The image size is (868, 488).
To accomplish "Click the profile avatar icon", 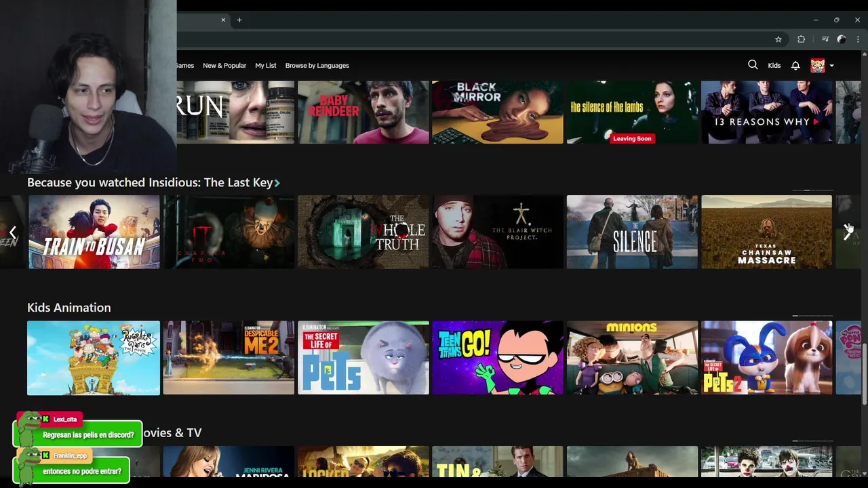I will [x=818, y=65].
